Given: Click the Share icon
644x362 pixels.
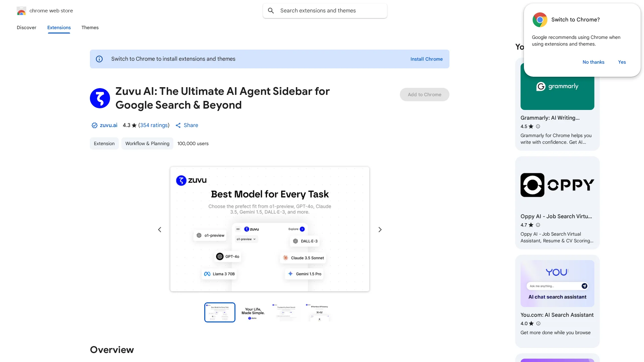Looking at the screenshot, I should [x=178, y=125].
